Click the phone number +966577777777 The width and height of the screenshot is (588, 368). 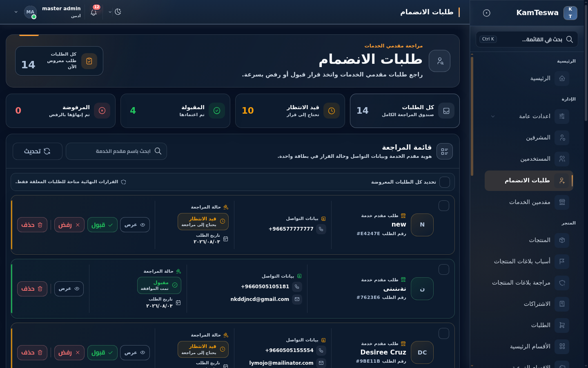(x=291, y=229)
